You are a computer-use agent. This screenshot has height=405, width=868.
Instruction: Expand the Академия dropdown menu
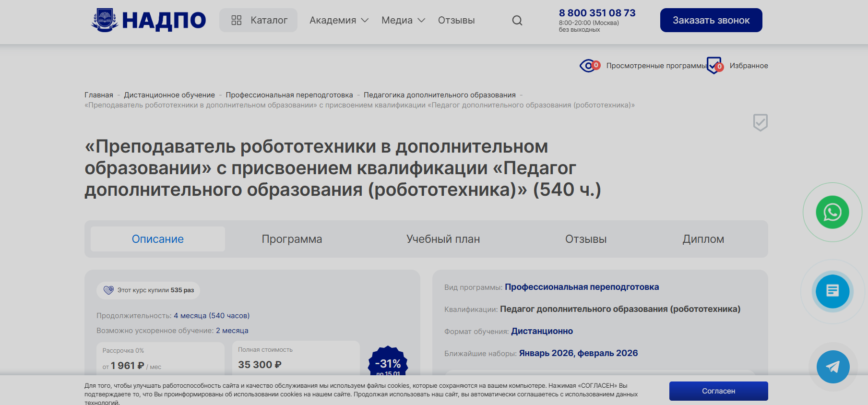coord(339,20)
